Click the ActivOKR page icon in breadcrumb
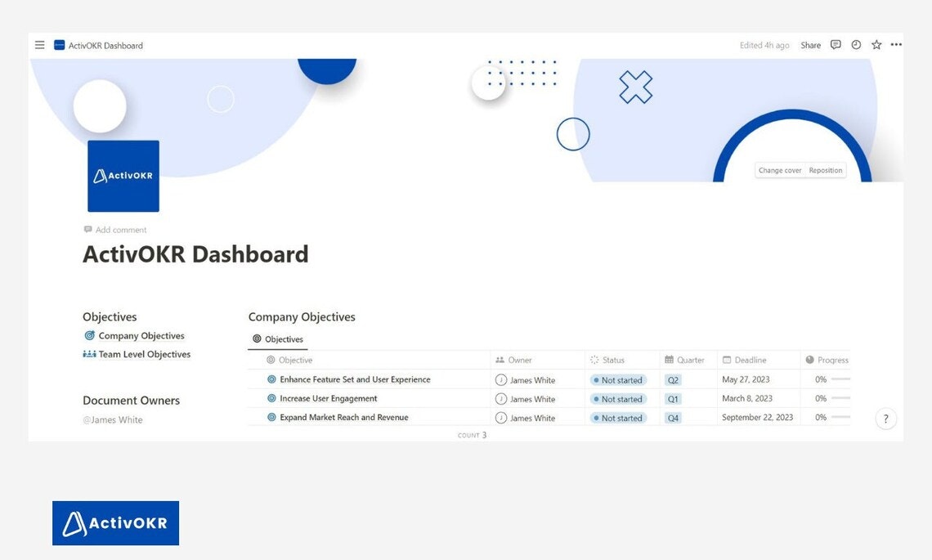Screen dimensions: 932x560 point(59,45)
